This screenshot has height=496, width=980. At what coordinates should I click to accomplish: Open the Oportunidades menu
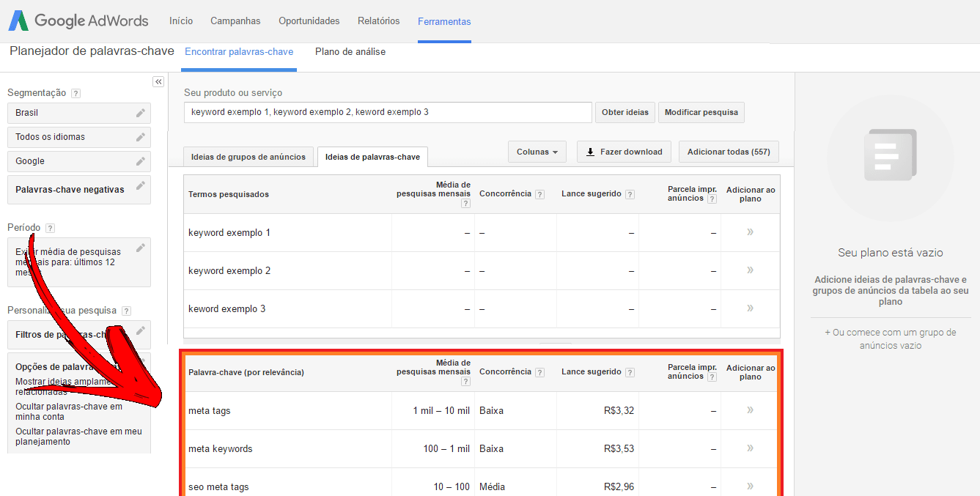point(309,21)
